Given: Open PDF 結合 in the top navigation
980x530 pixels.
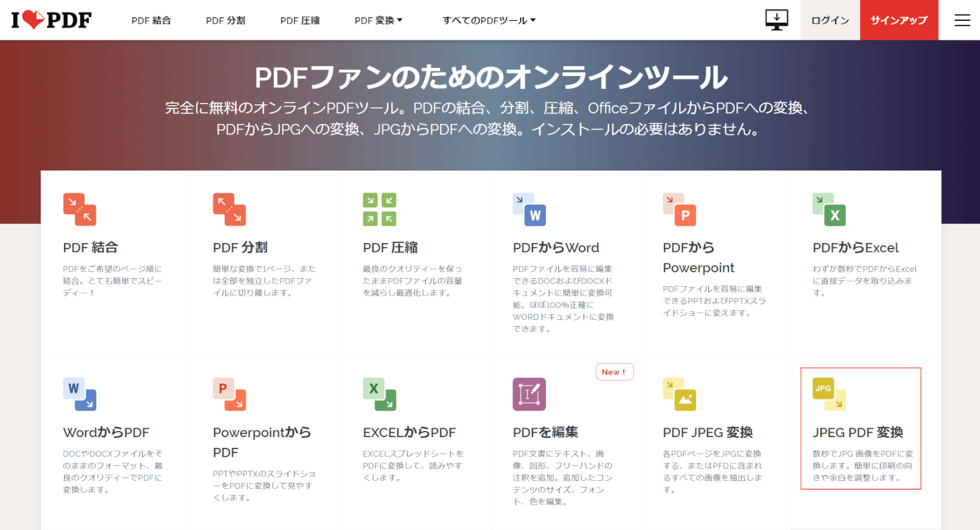Looking at the screenshot, I should click(x=151, y=20).
